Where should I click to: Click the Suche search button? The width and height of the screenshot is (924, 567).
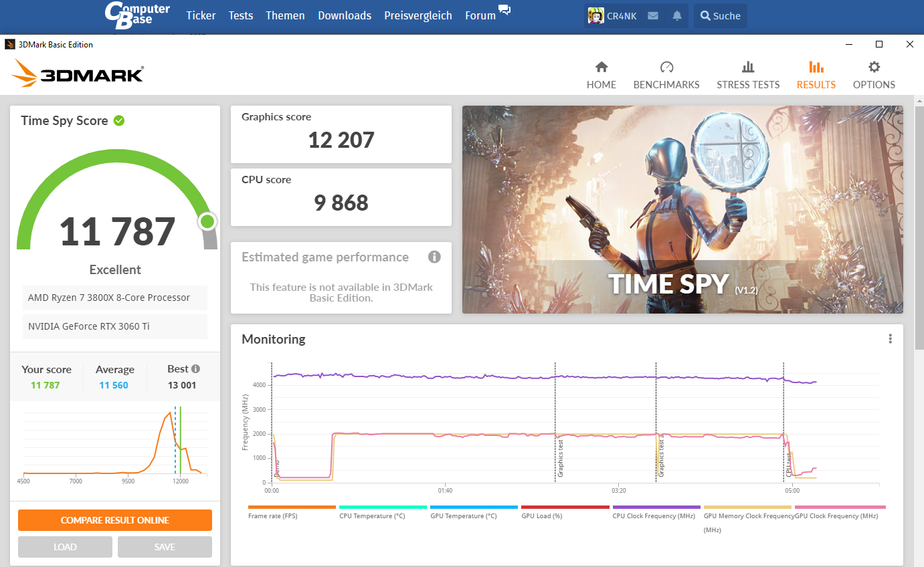721,15
